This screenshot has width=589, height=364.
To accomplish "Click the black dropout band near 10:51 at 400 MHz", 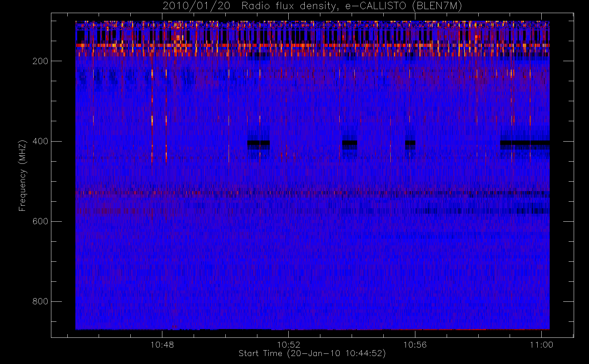I will pos(258,143).
